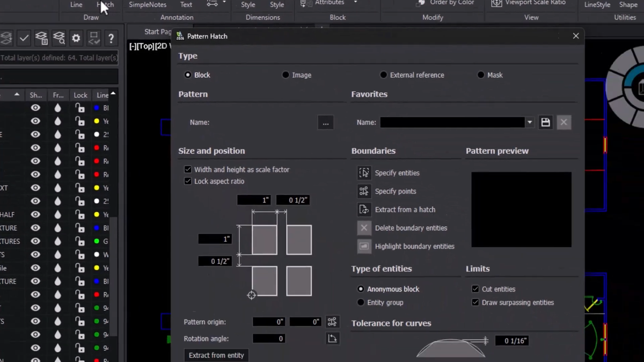Select the Image type radio button
The image size is (644, 362).
coord(286,75)
